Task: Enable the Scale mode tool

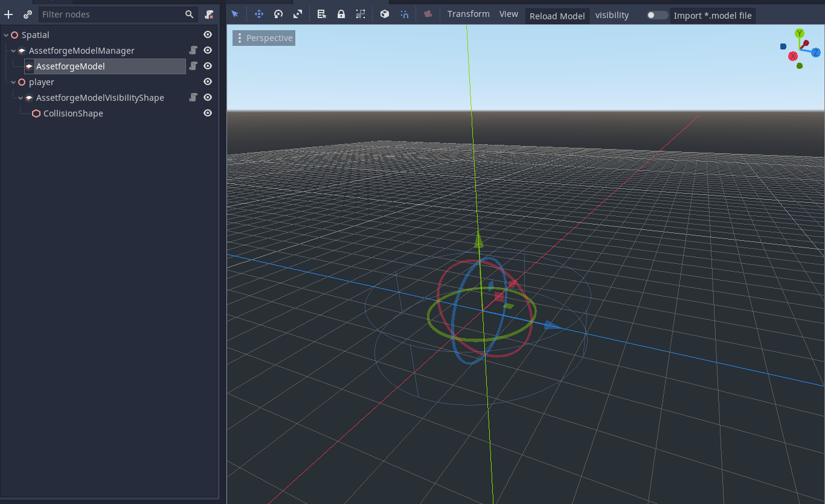Action: point(298,14)
